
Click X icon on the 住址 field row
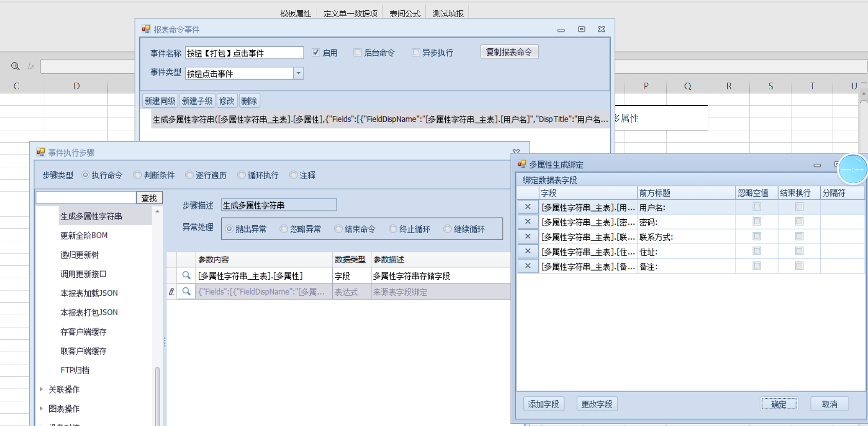point(527,251)
